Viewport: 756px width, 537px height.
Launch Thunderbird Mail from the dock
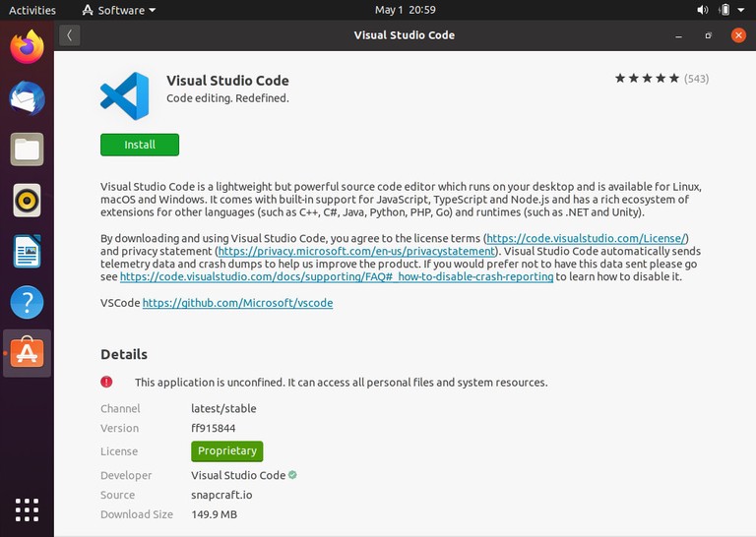pos(27,98)
